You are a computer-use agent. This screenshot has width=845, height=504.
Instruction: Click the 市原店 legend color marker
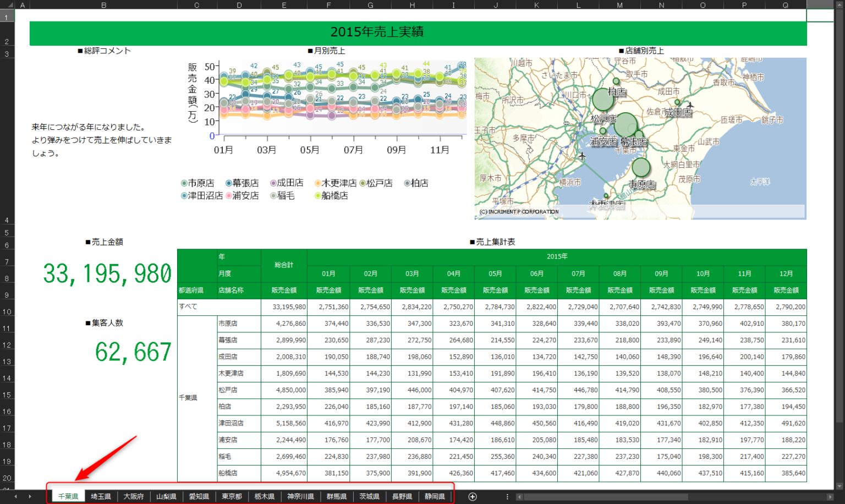click(184, 183)
